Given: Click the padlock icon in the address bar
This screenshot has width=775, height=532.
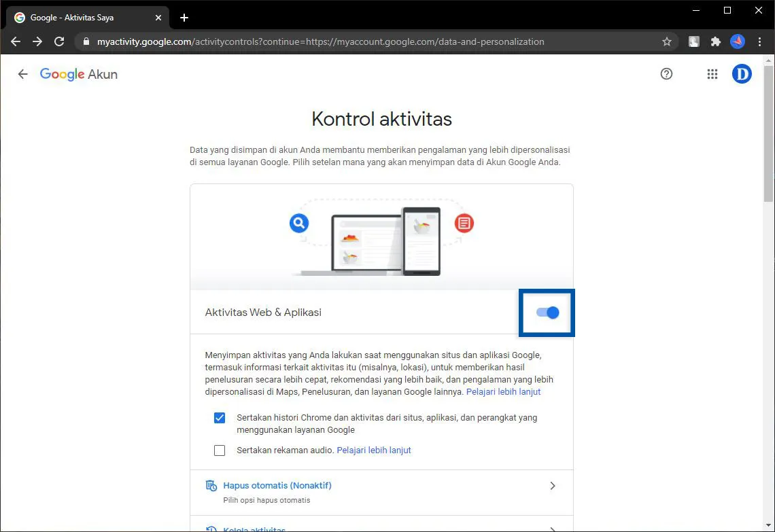Looking at the screenshot, I should pos(86,41).
